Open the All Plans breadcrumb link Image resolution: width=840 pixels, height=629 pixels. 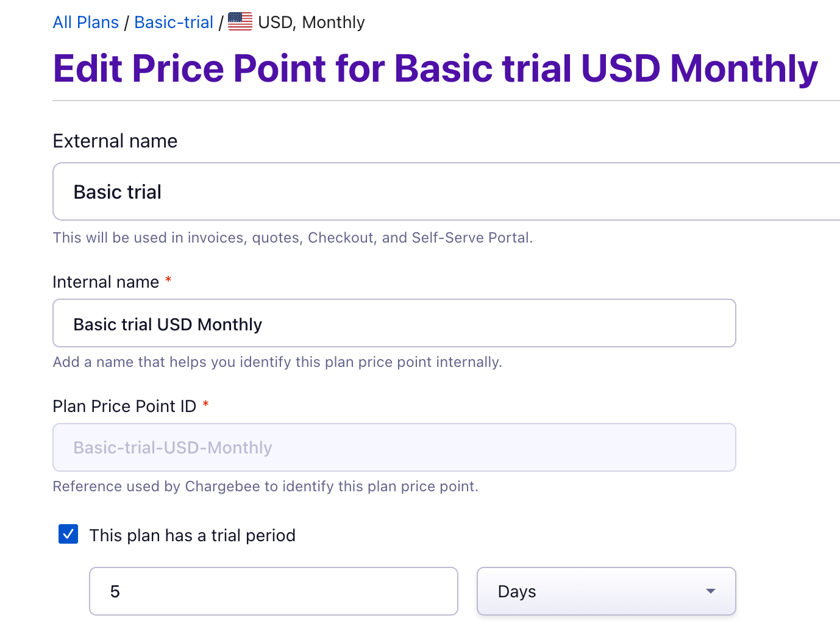(x=86, y=23)
